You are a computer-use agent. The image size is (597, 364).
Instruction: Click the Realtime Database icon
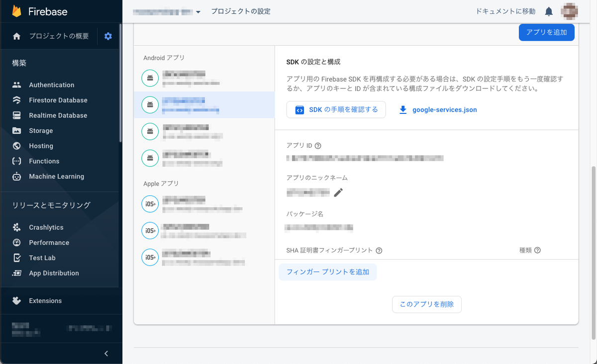pyautogui.click(x=17, y=115)
